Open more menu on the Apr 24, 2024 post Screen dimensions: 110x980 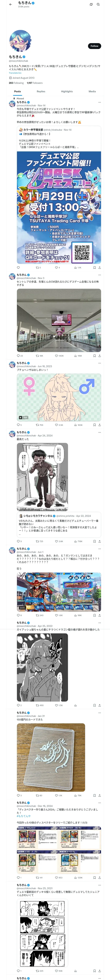click(99, 433)
